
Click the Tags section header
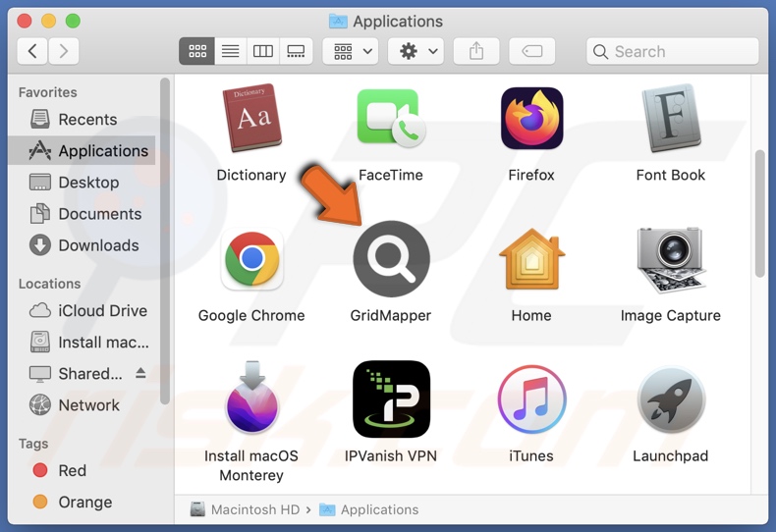click(33, 444)
